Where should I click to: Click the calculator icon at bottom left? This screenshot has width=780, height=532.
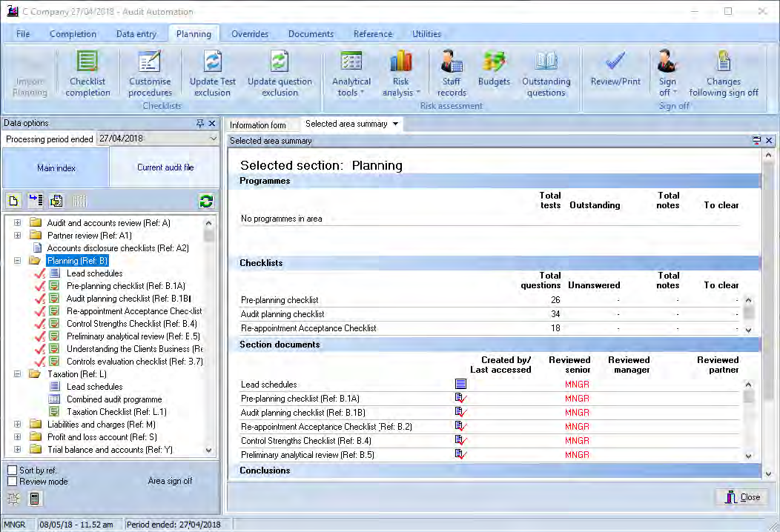pos(34,498)
